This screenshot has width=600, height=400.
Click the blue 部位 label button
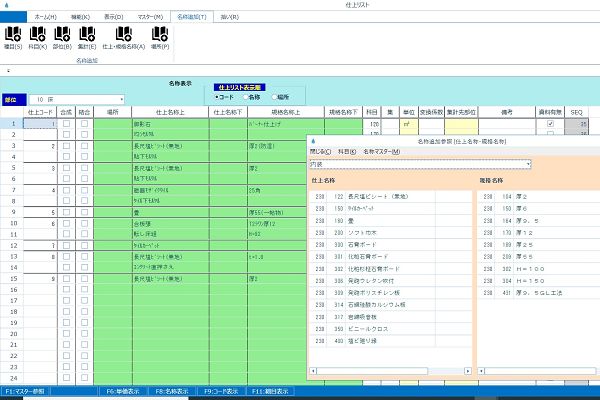coord(14,100)
